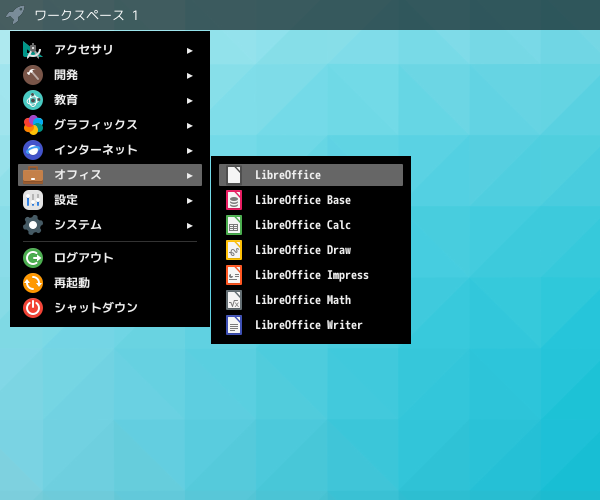Viewport: 600px width, 500px height.
Task: Launch LibreOffice Draw
Action: point(311,250)
